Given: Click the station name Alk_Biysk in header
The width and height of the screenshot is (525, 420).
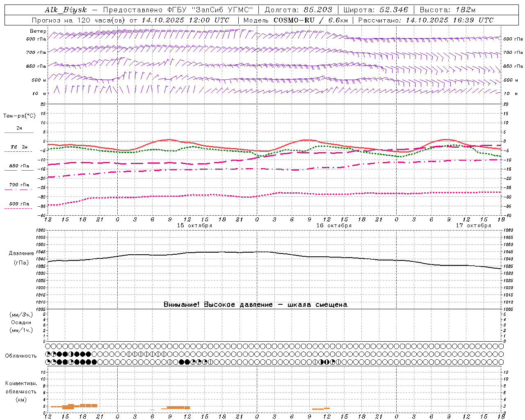Looking at the screenshot, I should tap(66, 10).
